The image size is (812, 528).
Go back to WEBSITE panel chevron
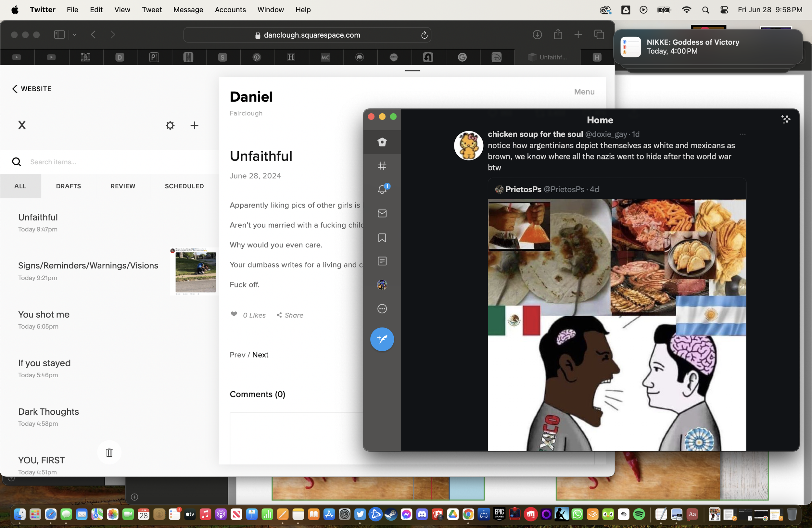click(x=15, y=89)
